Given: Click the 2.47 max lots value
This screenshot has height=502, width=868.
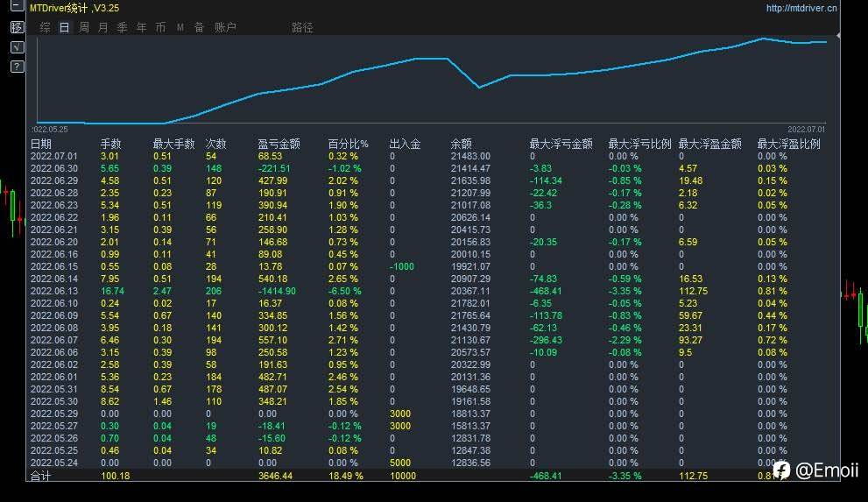Looking at the screenshot, I should [162, 291].
